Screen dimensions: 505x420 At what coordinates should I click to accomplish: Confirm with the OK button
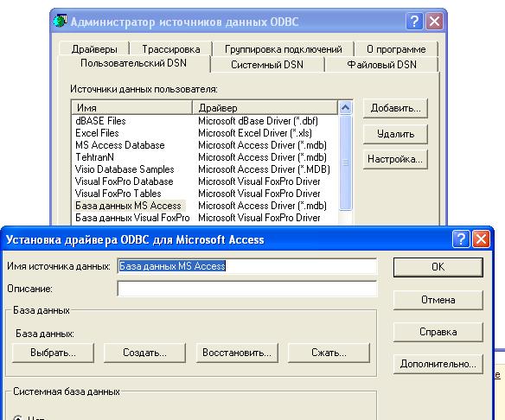click(438, 267)
